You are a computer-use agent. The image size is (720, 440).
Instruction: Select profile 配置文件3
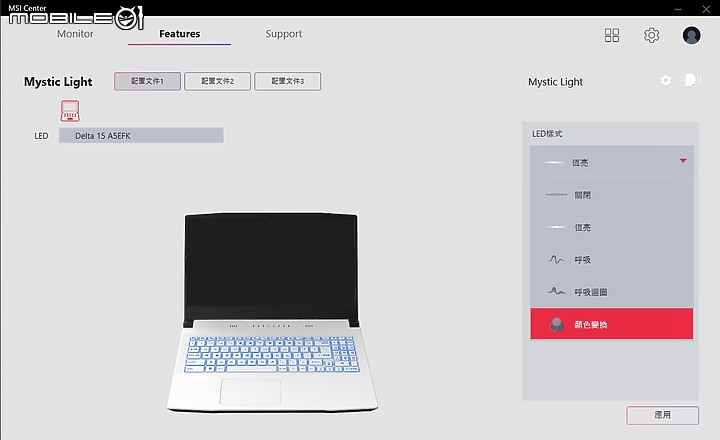pyautogui.click(x=287, y=81)
